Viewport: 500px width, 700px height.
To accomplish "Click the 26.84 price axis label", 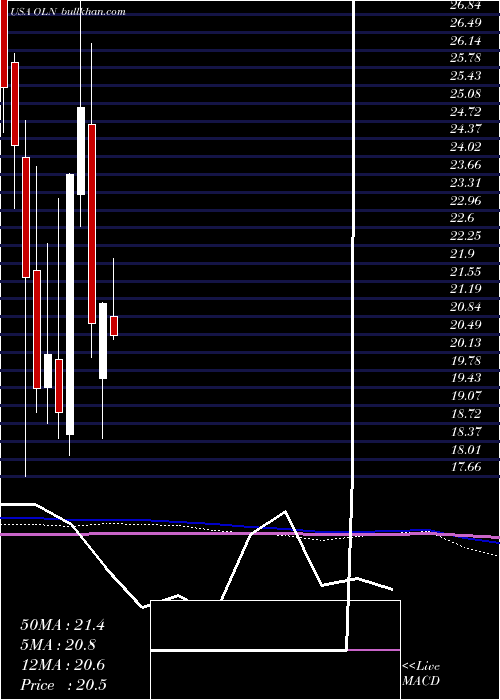I will [x=466, y=5].
